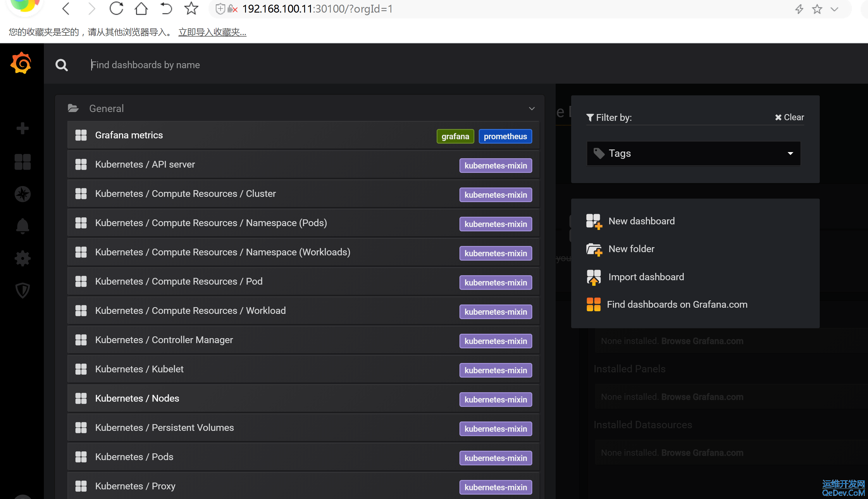The image size is (868, 499).
Task: Click the browser back arrow
Action: (66, 8)
